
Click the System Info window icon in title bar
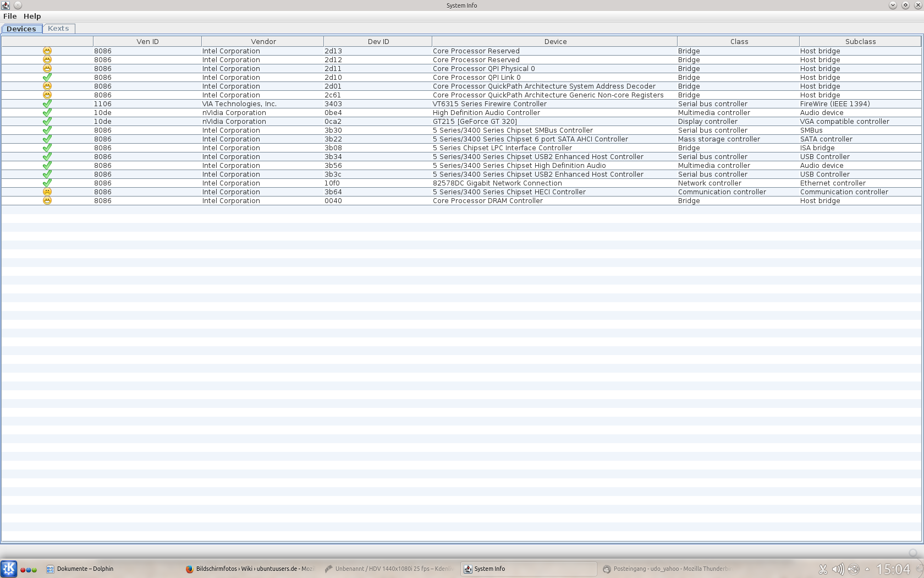(x=5, y=6)
